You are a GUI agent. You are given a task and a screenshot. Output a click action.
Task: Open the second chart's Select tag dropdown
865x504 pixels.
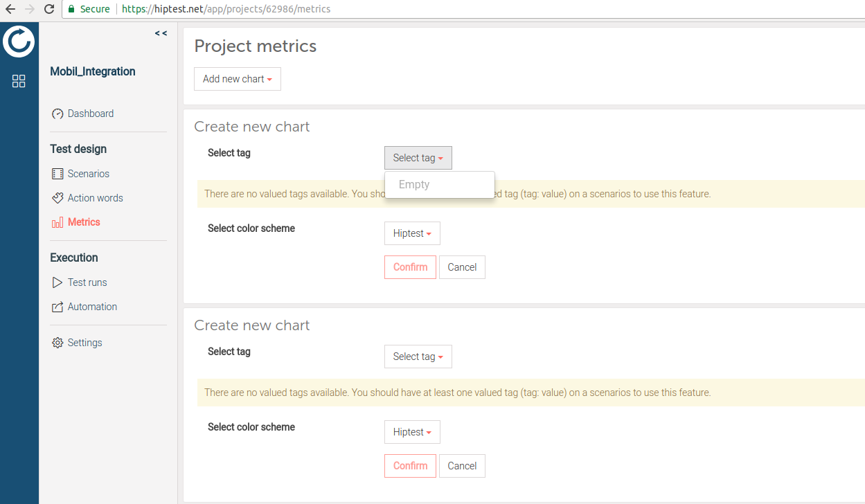click(x=418, y=357)
